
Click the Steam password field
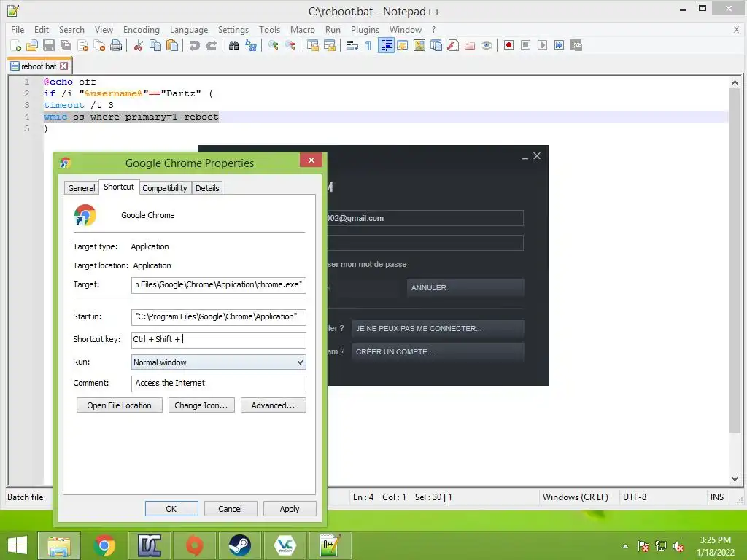click(x=425, y=243)
